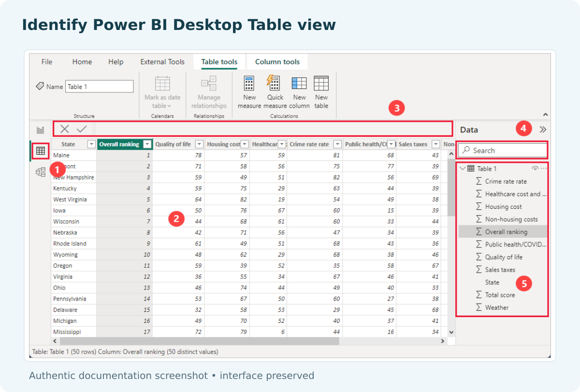Open Table view from left sidebar
The height and width of the screenshot is (392, 580).
pos(41,151)
